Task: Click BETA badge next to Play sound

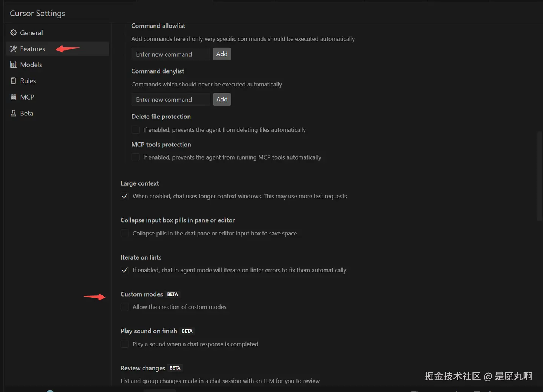Action: click(x=187, y=331)
